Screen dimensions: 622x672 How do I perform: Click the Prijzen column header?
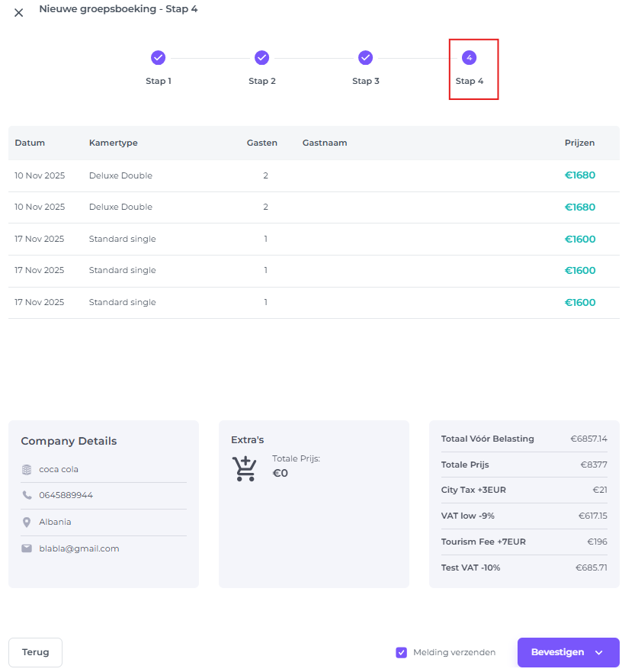(x=579, y=143)
